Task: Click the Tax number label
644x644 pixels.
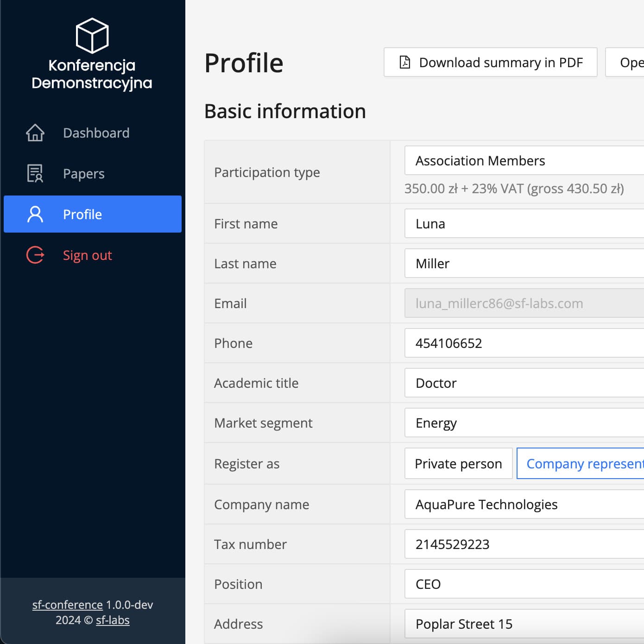Action: pos(250,544)
